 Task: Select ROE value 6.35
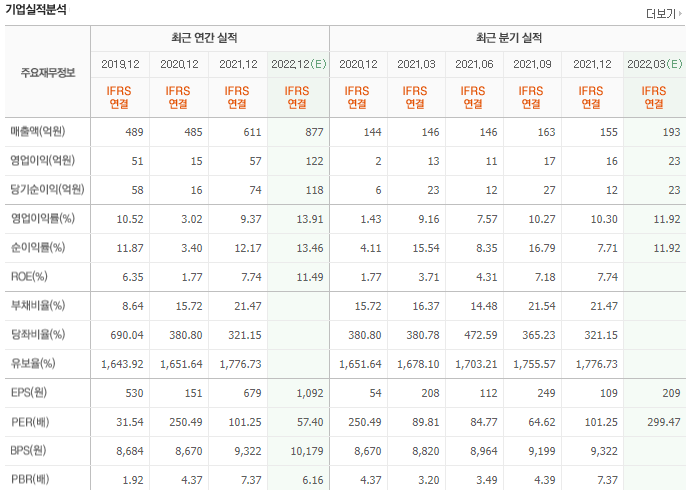[x=133, y=277]
